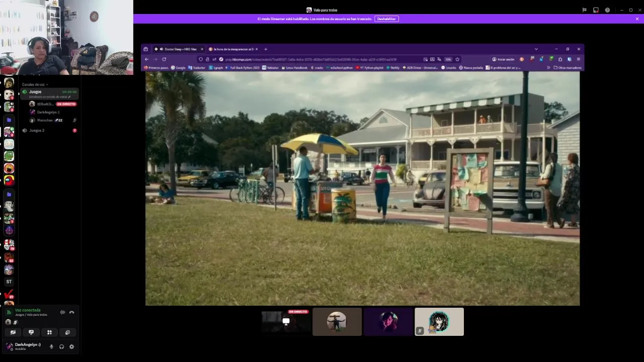644x362 pixels.
Task: Select the live stream tile at bottom
Action: [x=286, y=322]
